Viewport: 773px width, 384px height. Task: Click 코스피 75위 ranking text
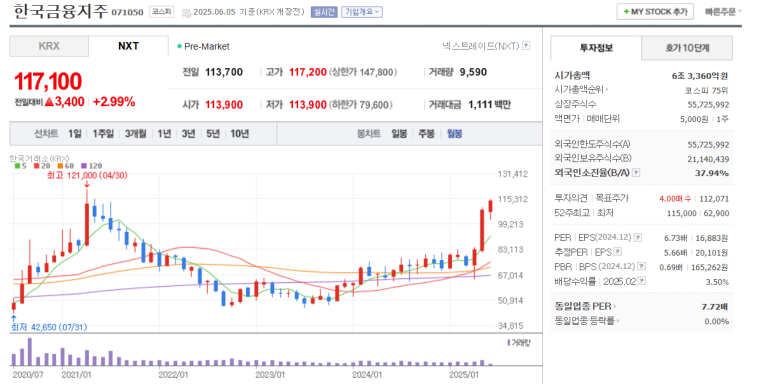tap(707, 90)
